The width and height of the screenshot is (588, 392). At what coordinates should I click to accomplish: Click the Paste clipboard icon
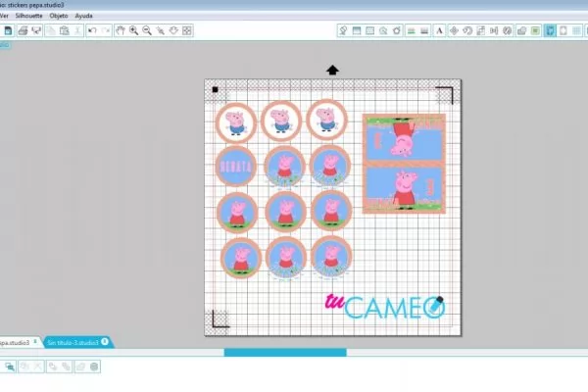pos(64,30)
